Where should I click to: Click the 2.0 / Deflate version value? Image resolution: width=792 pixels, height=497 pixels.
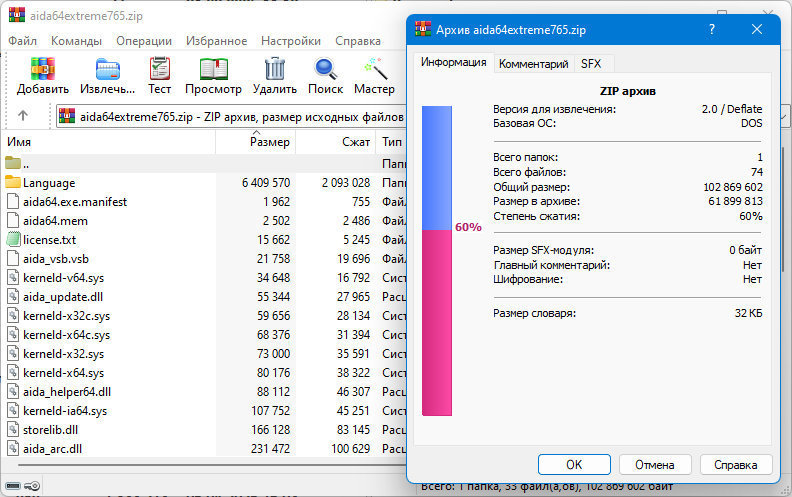(x=732, y=109)
